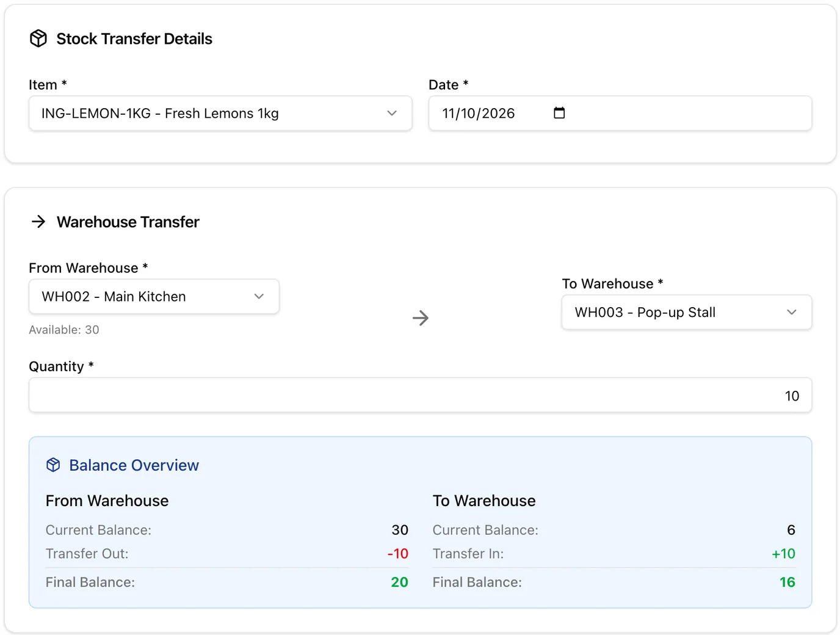Click the Stock Transfer Details heading

pos(134,39)
